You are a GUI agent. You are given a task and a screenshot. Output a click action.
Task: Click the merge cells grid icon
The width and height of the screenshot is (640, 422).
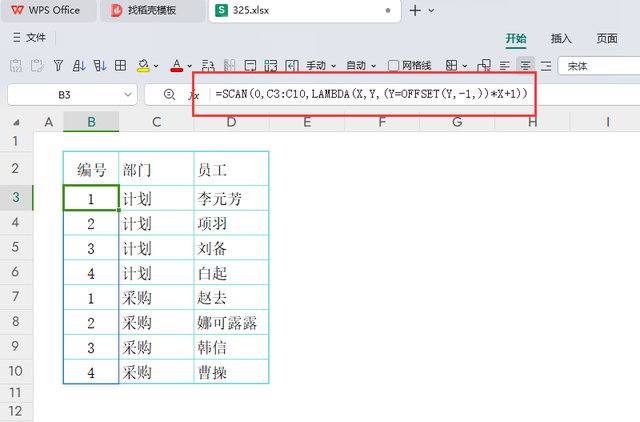pyautogui.click(x=451, y=65)
